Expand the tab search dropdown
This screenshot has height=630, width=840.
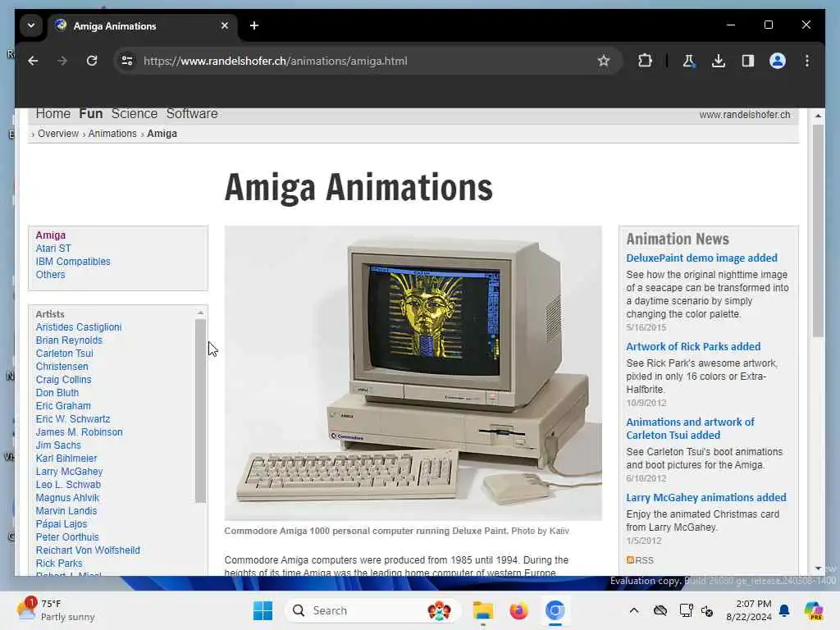pyautogui.click(x=31, y=25)
